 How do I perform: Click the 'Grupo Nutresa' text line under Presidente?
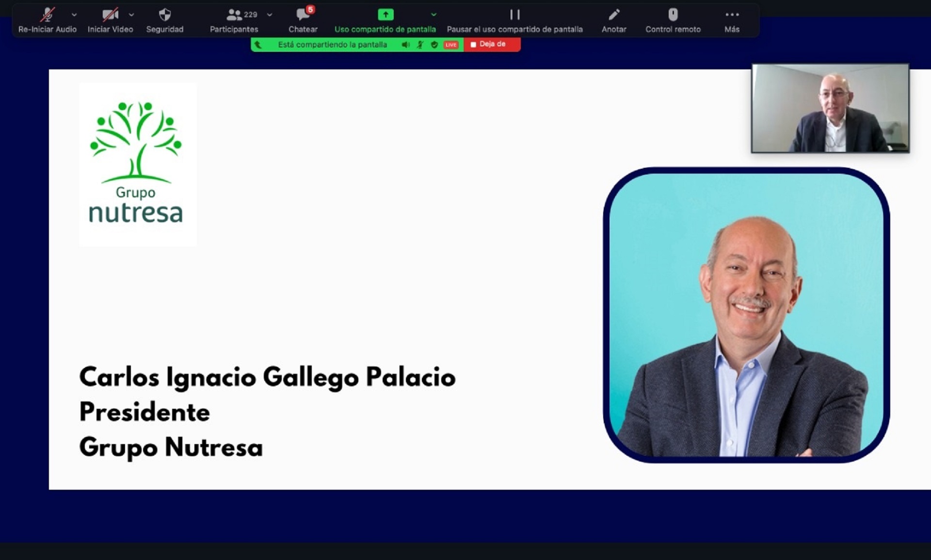point(171,447)
